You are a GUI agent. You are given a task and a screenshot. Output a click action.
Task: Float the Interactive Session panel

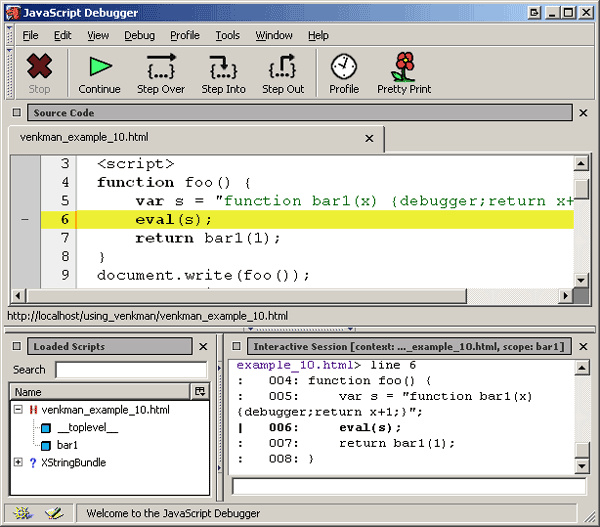tap(236, 346)
